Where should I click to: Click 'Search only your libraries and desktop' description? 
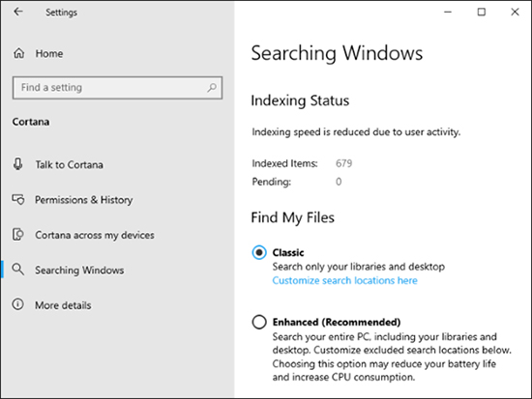tap(358, 267)
